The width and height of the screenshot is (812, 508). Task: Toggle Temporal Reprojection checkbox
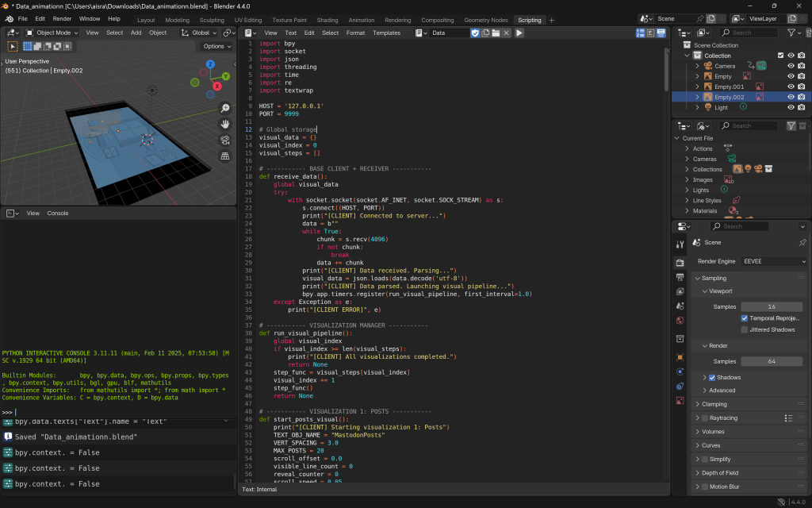(744, 318)
